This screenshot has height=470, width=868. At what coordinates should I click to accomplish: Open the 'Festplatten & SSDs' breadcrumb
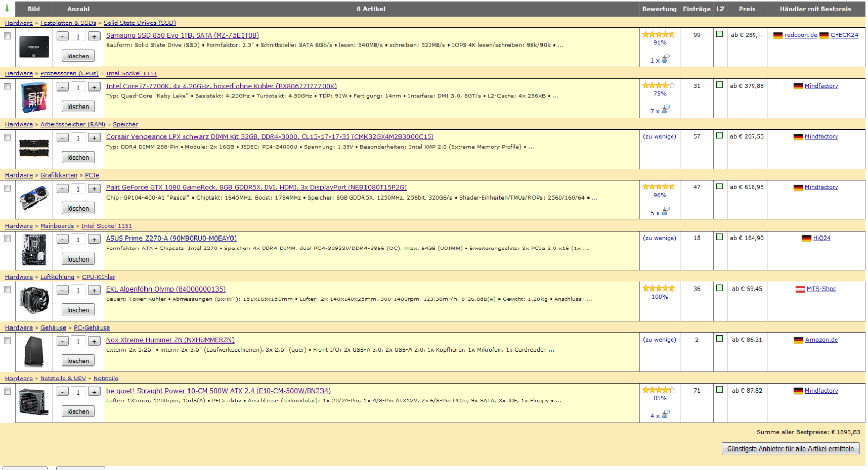click(68, 23)
